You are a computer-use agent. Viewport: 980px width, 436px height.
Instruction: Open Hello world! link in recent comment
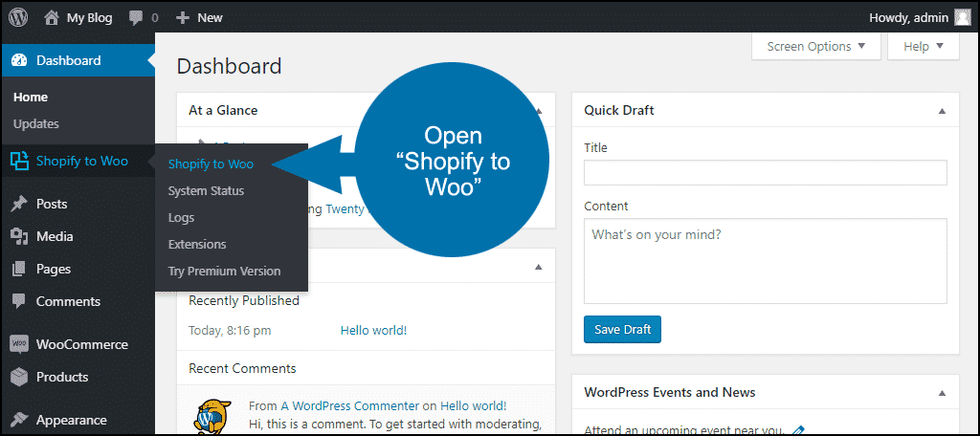[x=473, y=405]
